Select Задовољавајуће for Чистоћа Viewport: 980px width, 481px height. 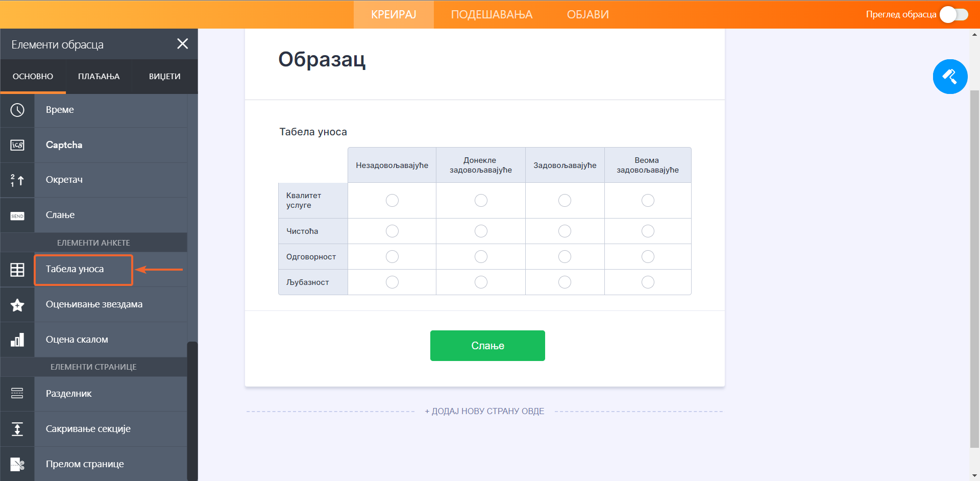click(x=565, y=231)
